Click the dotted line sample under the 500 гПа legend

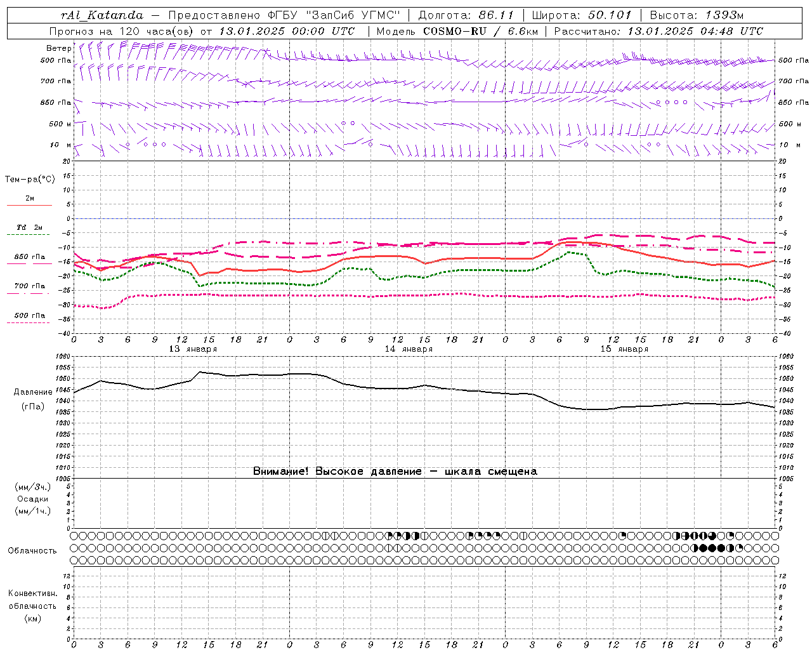click(29, 323)
